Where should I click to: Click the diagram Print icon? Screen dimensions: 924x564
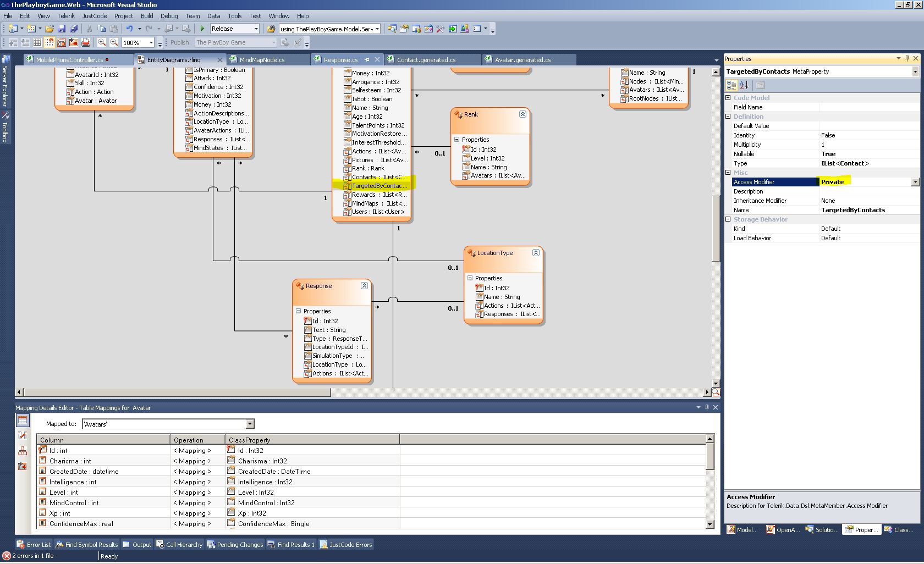(x=86, y=42)
